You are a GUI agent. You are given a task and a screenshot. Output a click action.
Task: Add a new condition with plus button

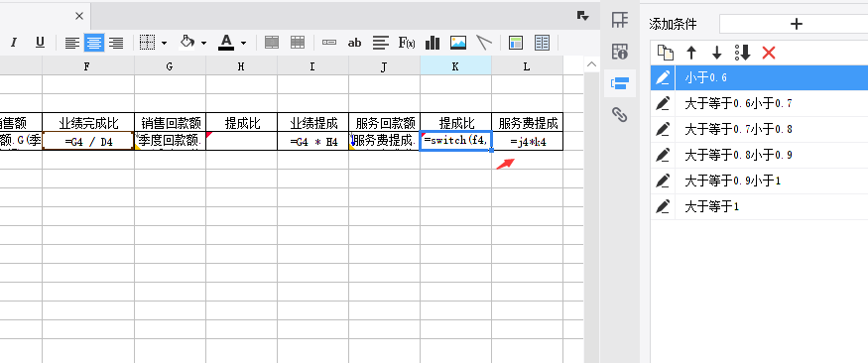pos(796,24)
